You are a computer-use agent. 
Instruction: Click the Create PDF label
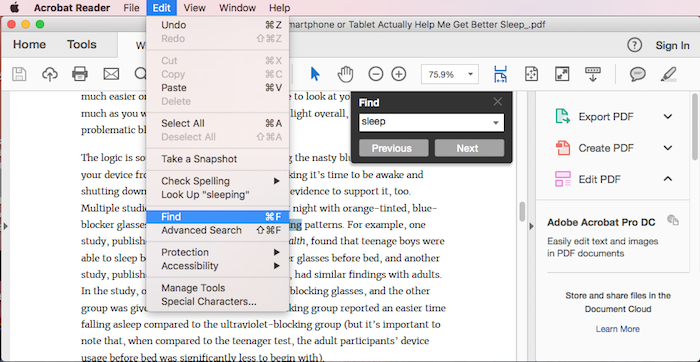point(606,148)
